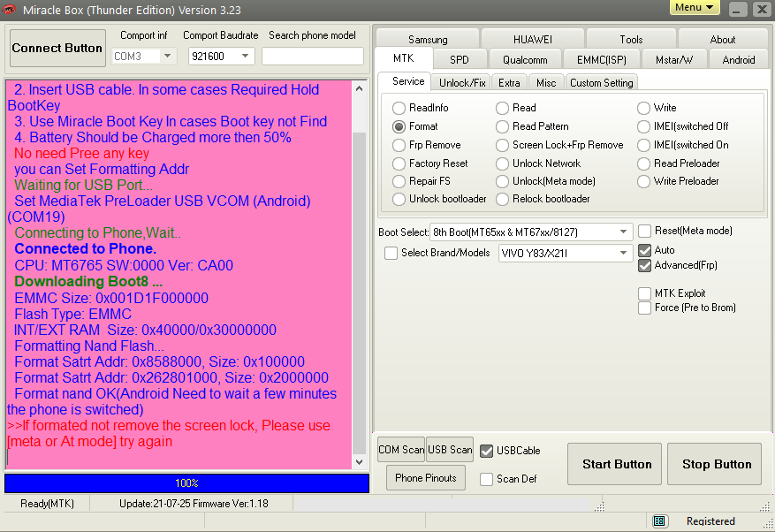The image size is (775, 532).
Task: Open the Extra sub-tab
Action: click(x=509, y=82)
